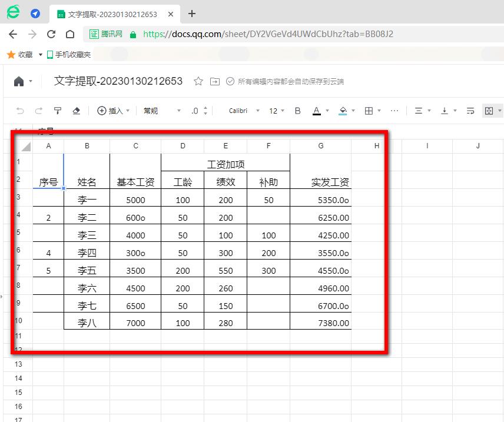Star the document with the favorite icon
Image resolution: width=504 pixels, height=422 pixels.
[x=198, y=81]
